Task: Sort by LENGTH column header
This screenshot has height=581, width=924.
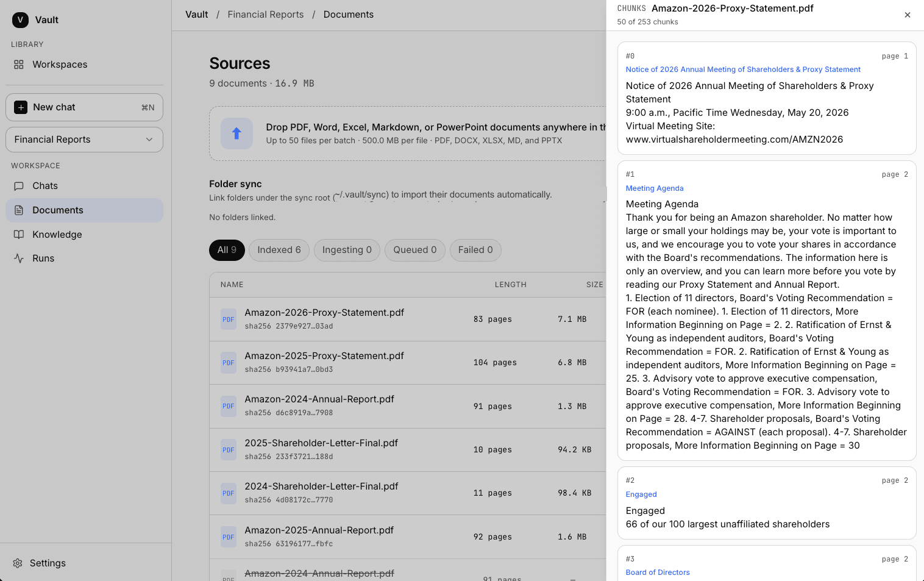Action: point(511,285)
